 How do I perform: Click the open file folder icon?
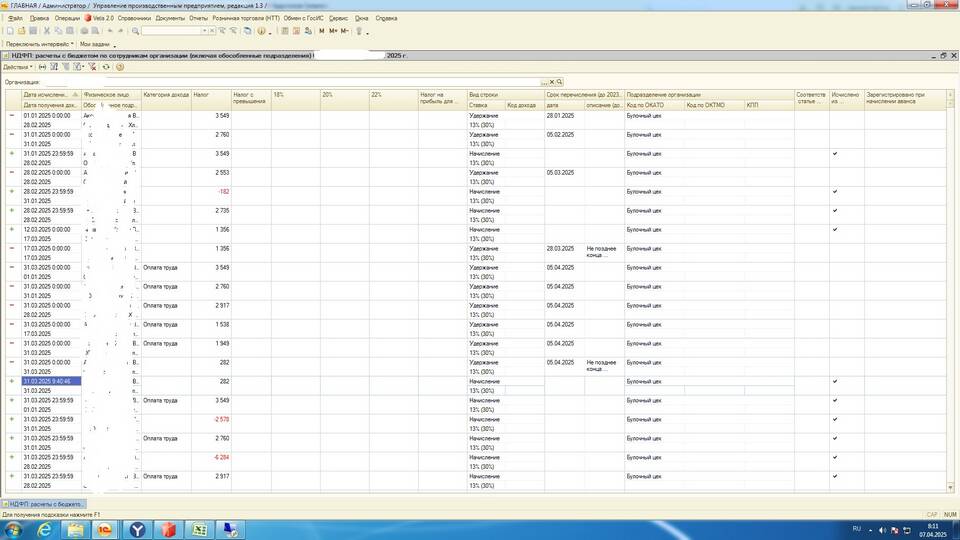[21, 31]
